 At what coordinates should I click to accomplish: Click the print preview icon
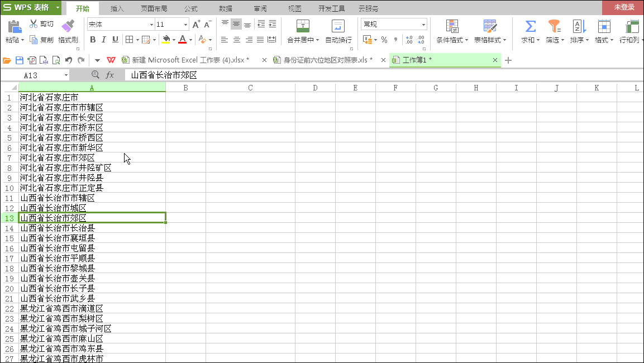56,60
